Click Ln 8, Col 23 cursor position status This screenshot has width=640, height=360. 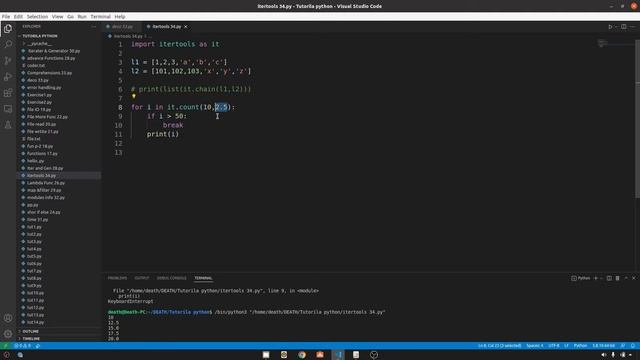click(x=500, y=346)
